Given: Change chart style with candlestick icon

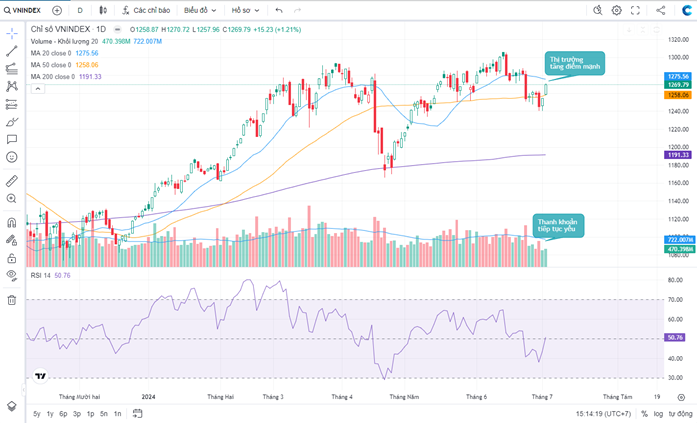Looking at the screenshot, I should pos(103,10).
